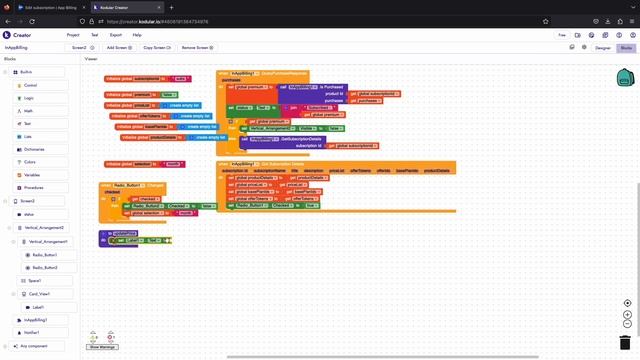This screenshot has width=640, height=360.
Task: Reload the page with the refresh icon
Action: click(32, 21)
